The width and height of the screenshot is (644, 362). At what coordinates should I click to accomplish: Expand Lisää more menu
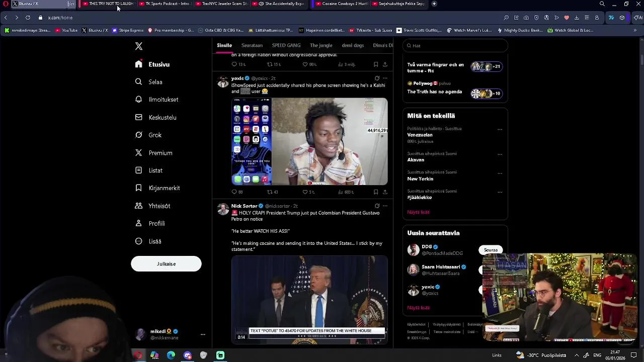coord(148,241)
